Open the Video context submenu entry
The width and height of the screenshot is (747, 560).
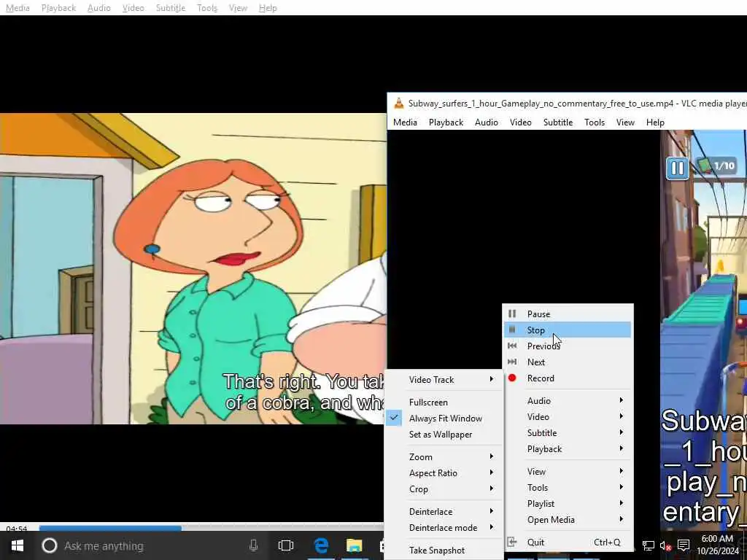pyautogui.click(x=568, y=416)
